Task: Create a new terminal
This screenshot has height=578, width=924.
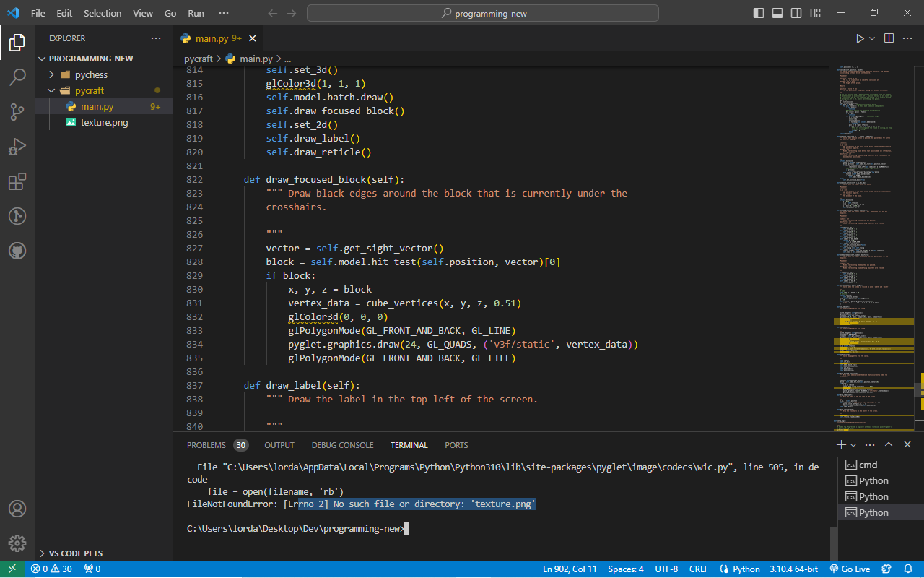Action: pyautogui.click(x=840, y=444)
